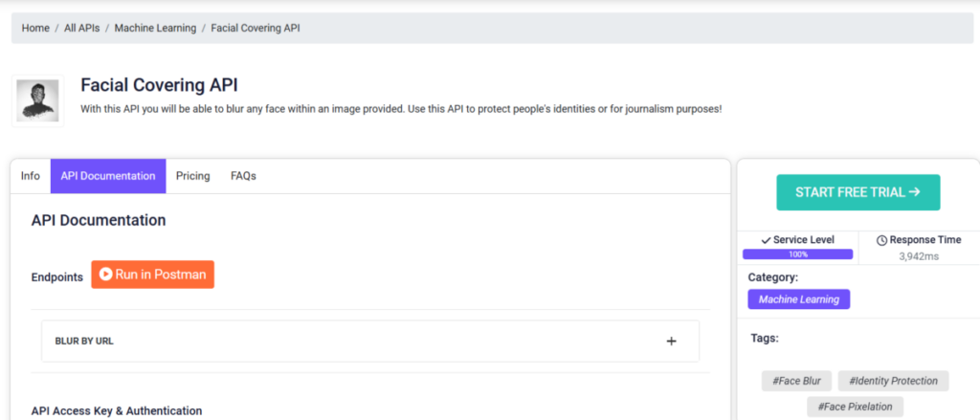The image size is (980, 420).
Task: Click the Run in Postman button
Action: (152, 275)
